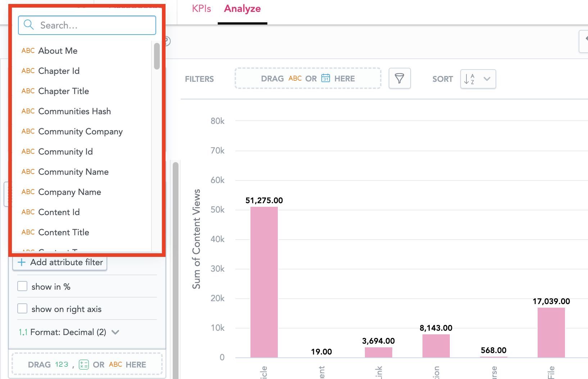Screen dimensions: 588x379
Task: Click the plus icon for attribute filter
Action: [x=22, y=262]
